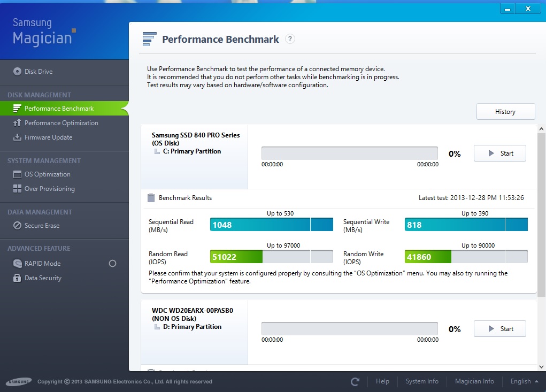Click the OS Optimization window icon
This screenshot has width=546, height=392.
pos(17,174)
